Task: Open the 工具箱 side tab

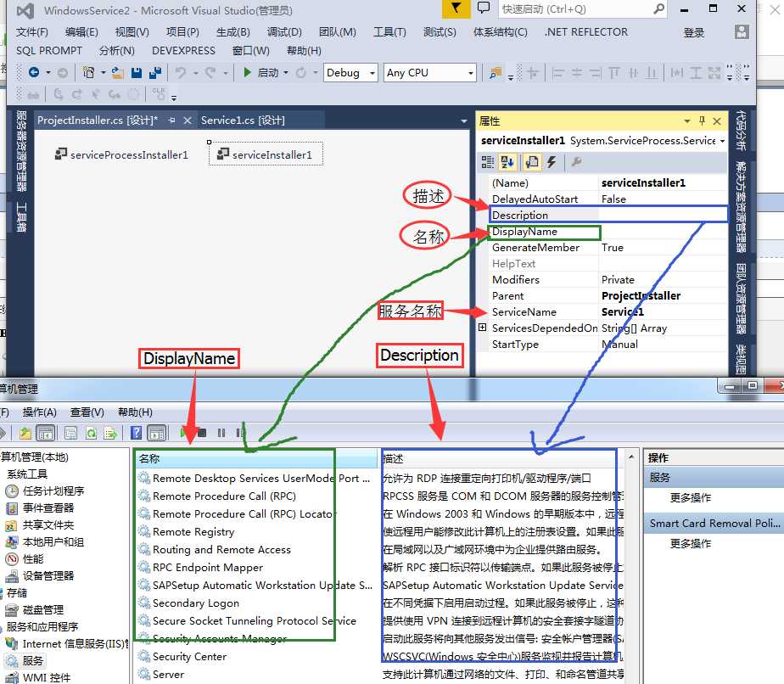Action: (21, 216)
